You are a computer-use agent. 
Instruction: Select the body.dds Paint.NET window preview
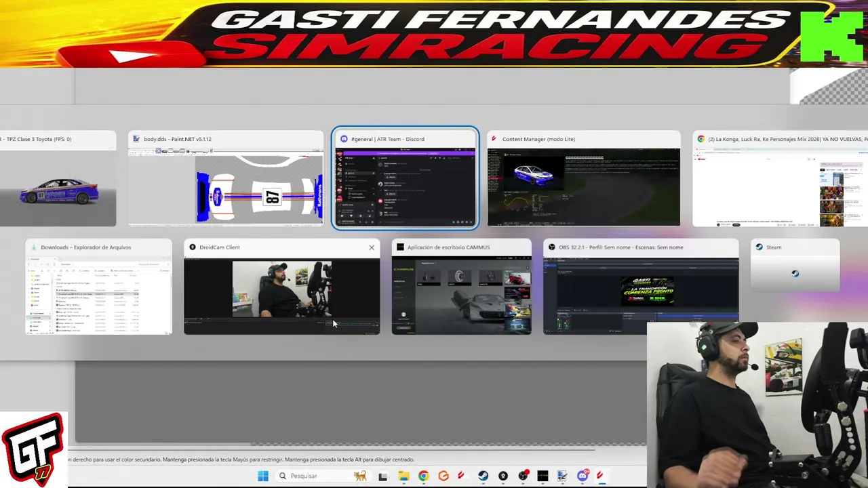click(x=226, y=179)
